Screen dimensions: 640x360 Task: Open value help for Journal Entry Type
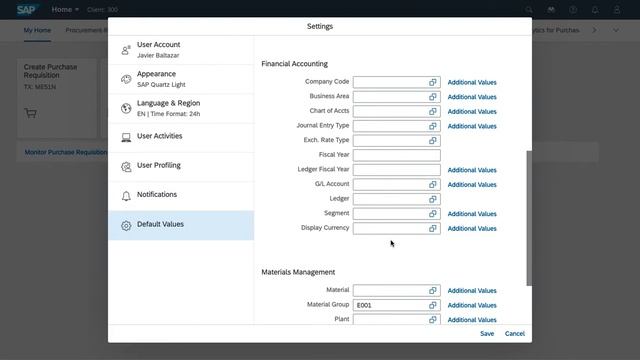[433, 126]
